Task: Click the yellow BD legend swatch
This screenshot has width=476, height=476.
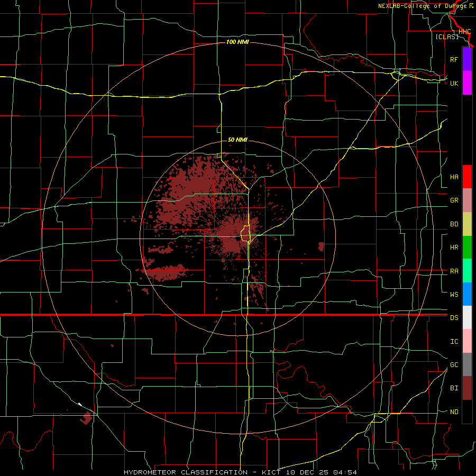Action: pos(467,224)
